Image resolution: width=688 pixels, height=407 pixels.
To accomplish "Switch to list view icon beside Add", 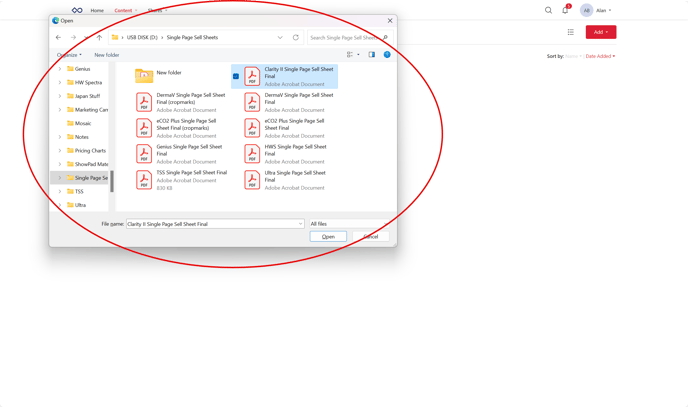I will click(x=571, y=32).
